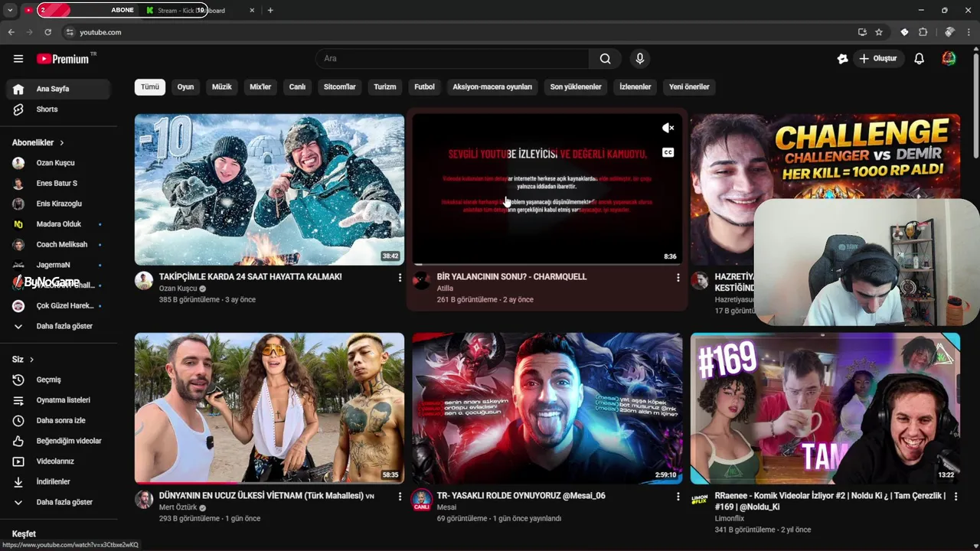Screen dimensions: 980x551
Task: Unmute the previewing Charmquell video
Action: pyautogui.click(x=668, y=128)
